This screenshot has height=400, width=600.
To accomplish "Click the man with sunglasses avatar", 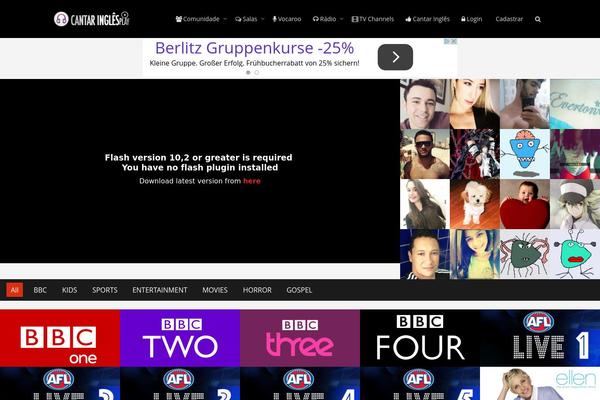I will (x=425, y=154).
